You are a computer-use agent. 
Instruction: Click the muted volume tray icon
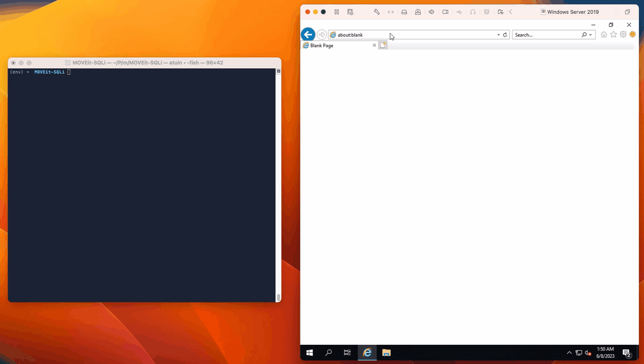click(x=588, y=353)
